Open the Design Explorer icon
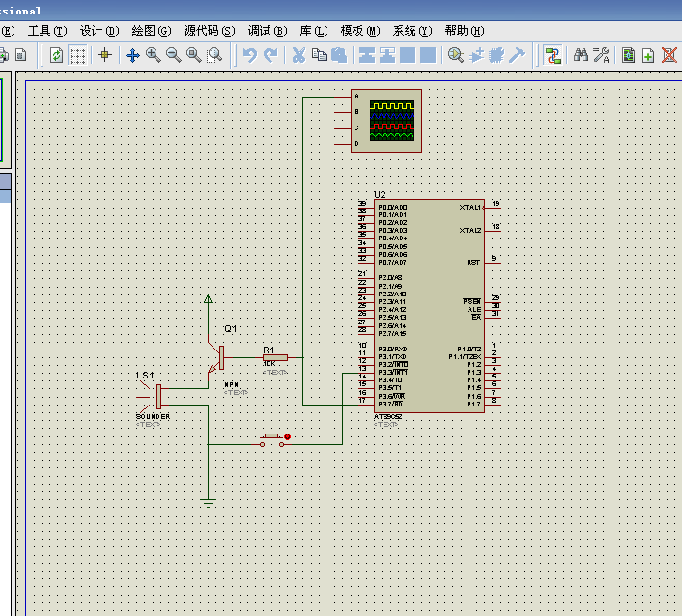The width and height of the screenshot is (682, 616). (x=628, y=55)
